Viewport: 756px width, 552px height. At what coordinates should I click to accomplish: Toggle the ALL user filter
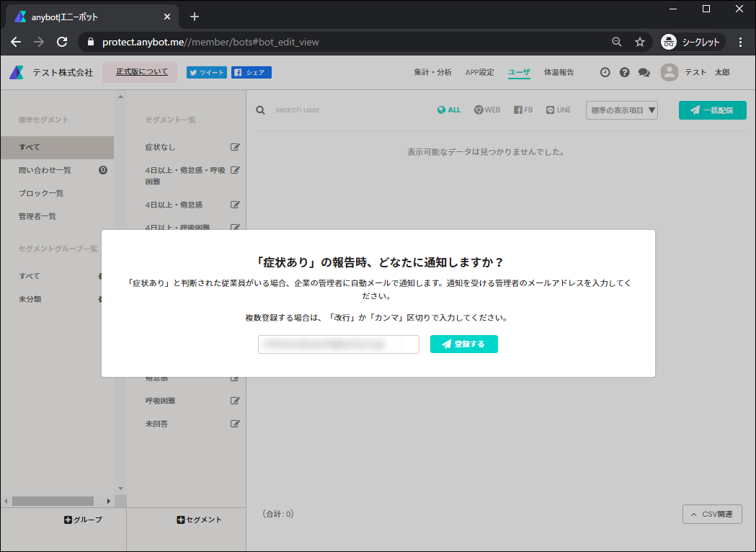tap(449, 110)
